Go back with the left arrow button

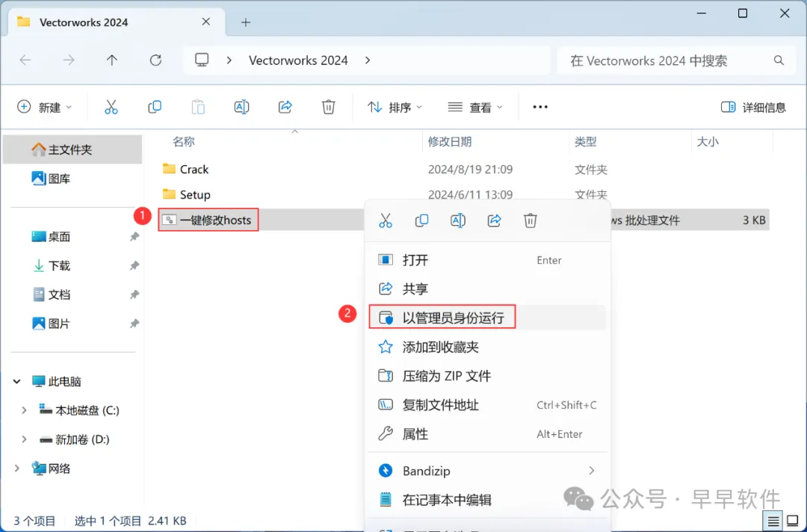25,61
